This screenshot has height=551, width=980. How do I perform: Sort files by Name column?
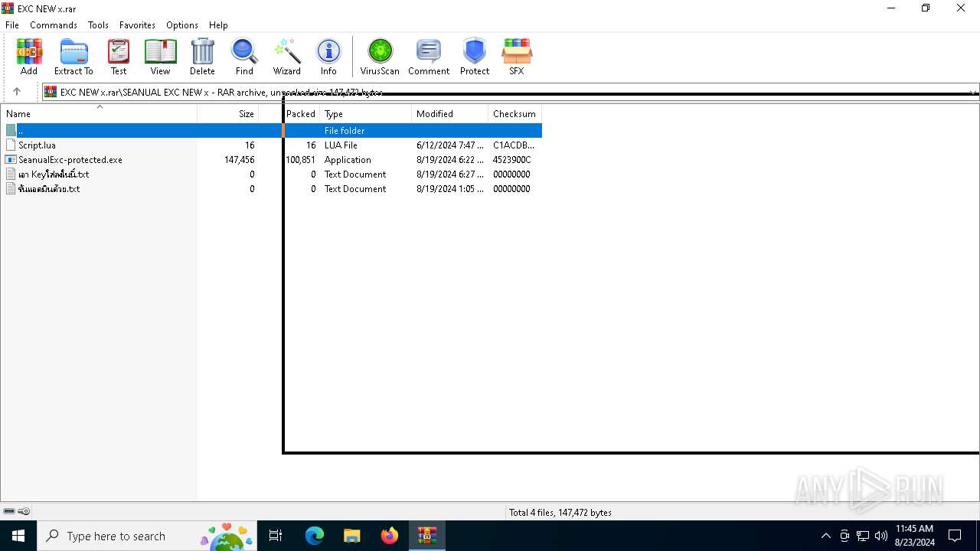click(x=99, y=113)
